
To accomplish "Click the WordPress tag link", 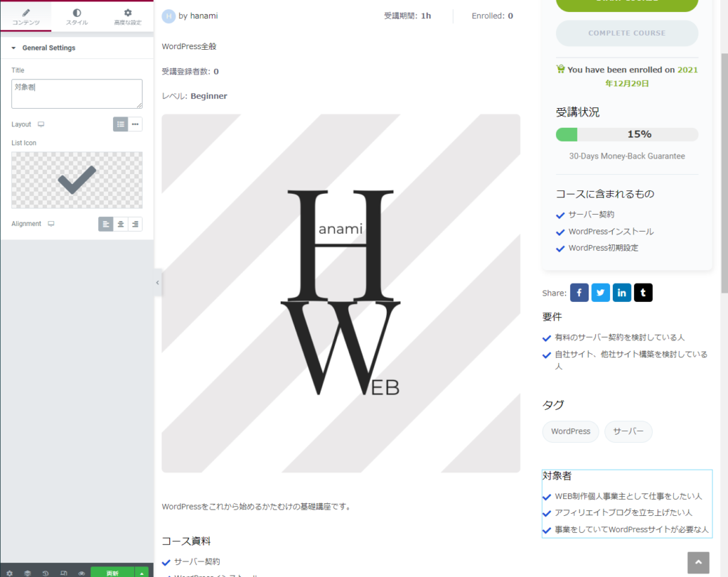I will click(x=571, y=431).
